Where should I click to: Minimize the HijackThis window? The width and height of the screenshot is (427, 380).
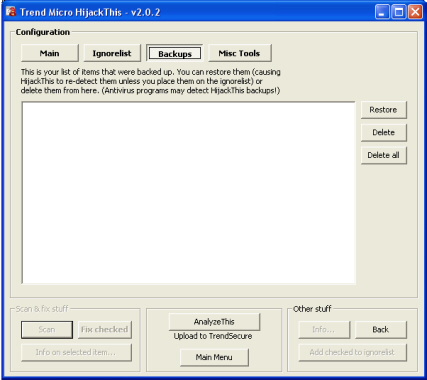[x=382, y=12]
